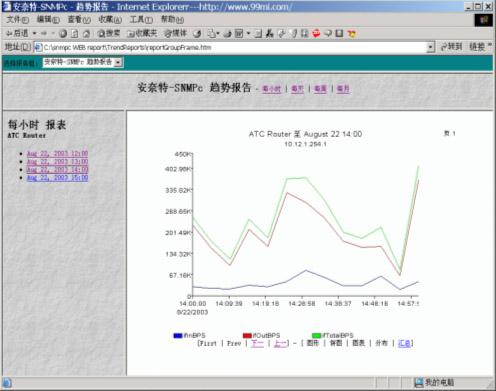
Task: Open the 每小时 (hourly) report link
Action: 271,89
